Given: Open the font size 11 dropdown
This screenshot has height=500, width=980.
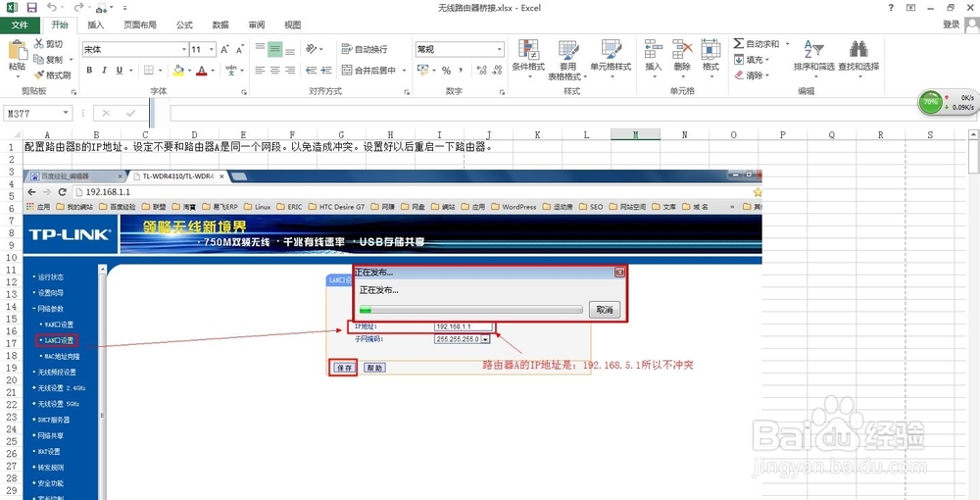Looking at the screenshot, I should 212,49.
